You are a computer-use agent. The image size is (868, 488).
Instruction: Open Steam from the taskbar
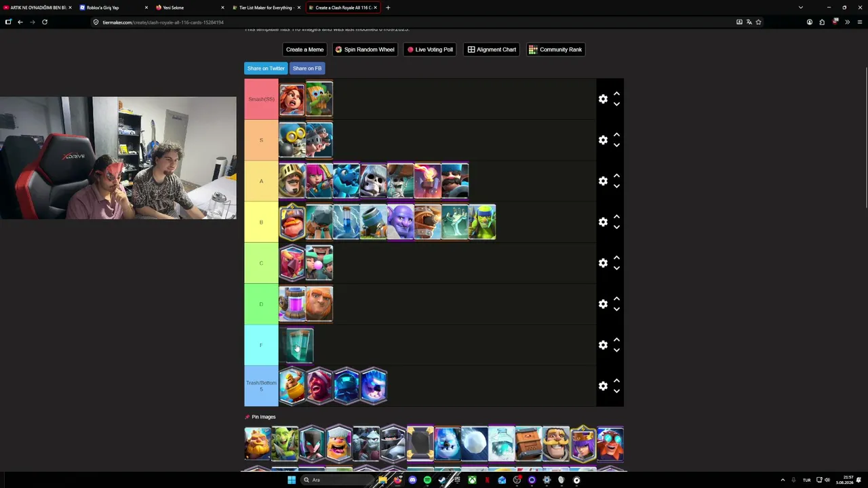click(x=442, y=480)
